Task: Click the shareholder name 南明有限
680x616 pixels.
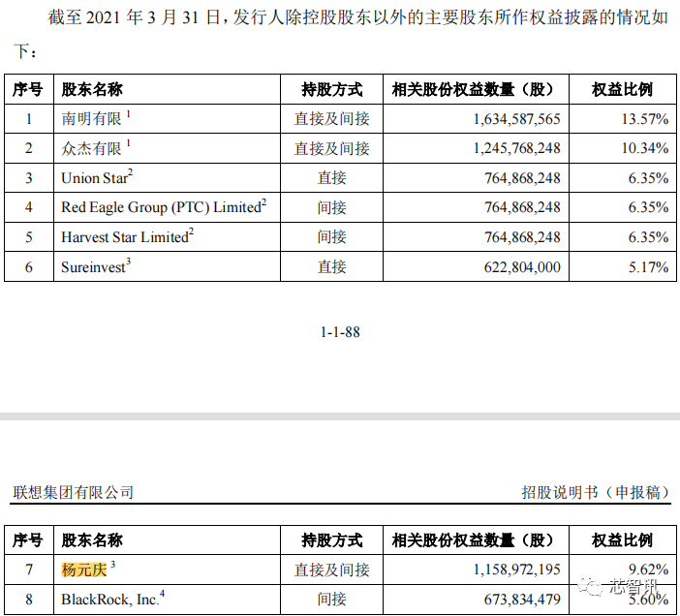Action: click(x=91, y=119)
